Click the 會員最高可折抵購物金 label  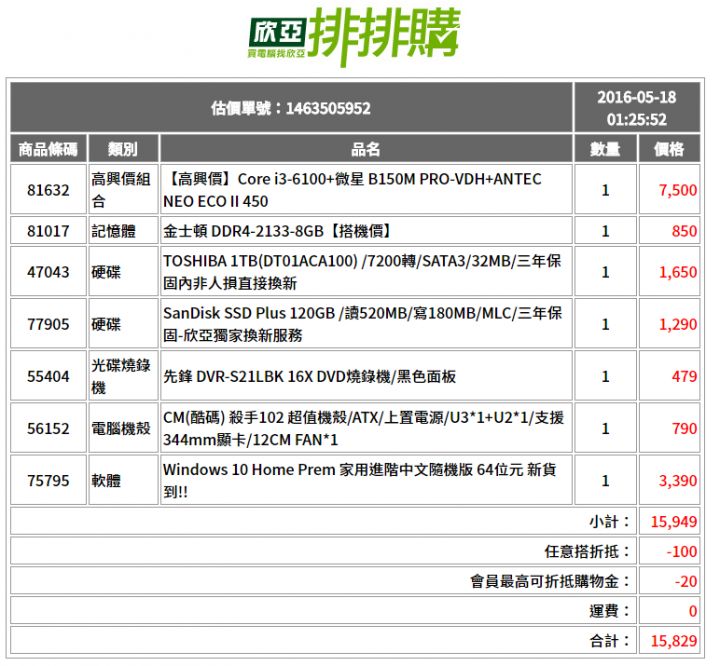coord(550,581)
